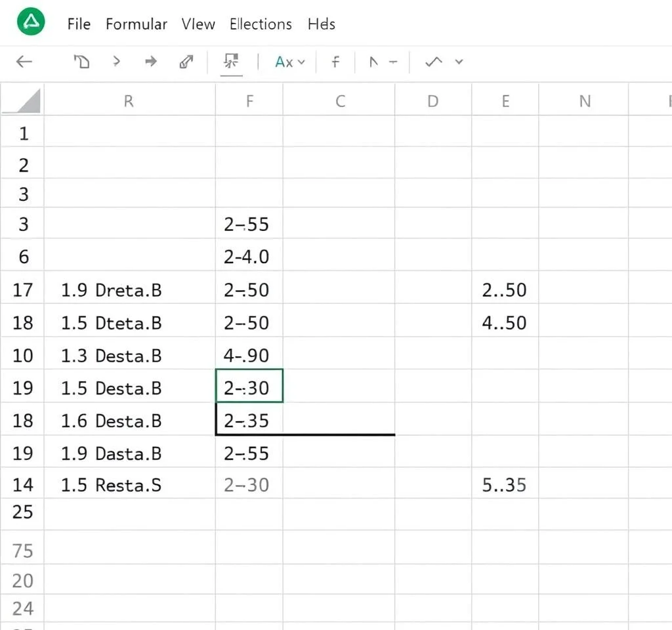
Task: Select column header N
Action: (x=585, y=101)
